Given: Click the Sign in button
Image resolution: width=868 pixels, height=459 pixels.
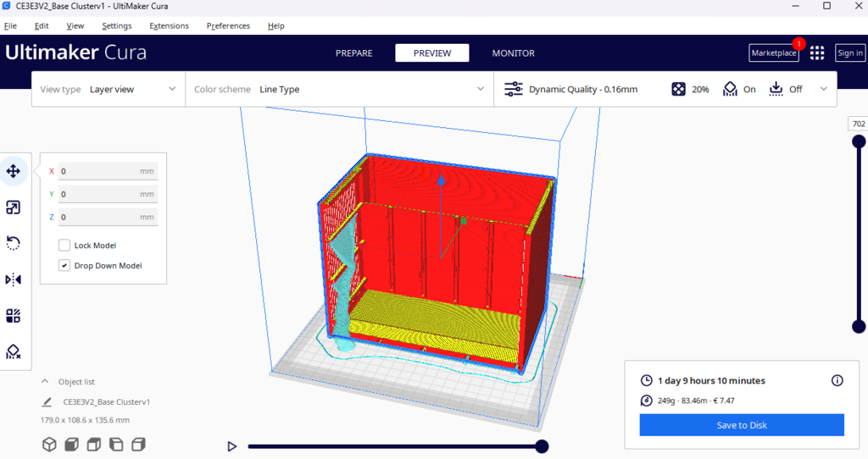Looking at the screenshot, I should point(849,53).
